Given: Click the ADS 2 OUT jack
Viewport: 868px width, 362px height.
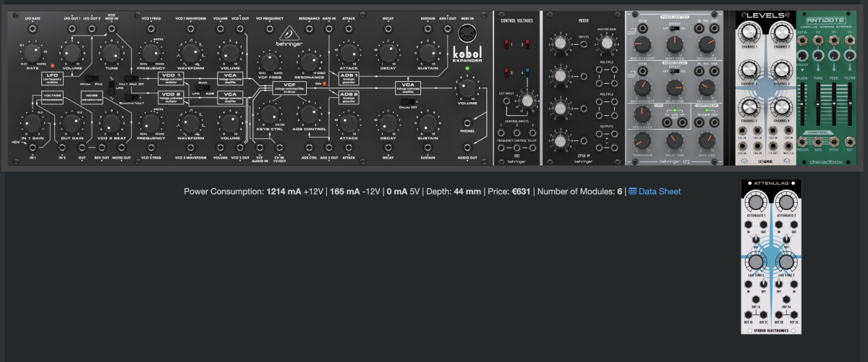Looking at the screenshot, I should tap(329, 147).
